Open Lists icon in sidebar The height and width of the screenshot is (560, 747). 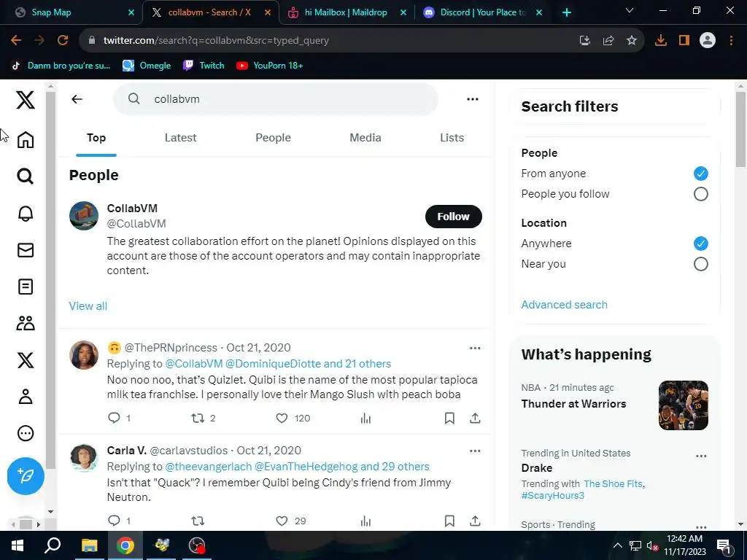pos(26,287)
